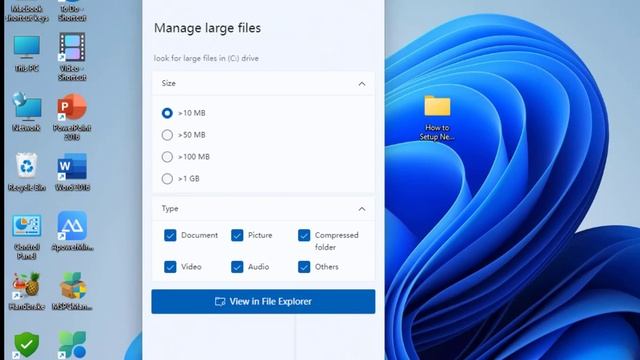Collapse the Type section chevron
The image size is (640, 360).
pos(362,209)
